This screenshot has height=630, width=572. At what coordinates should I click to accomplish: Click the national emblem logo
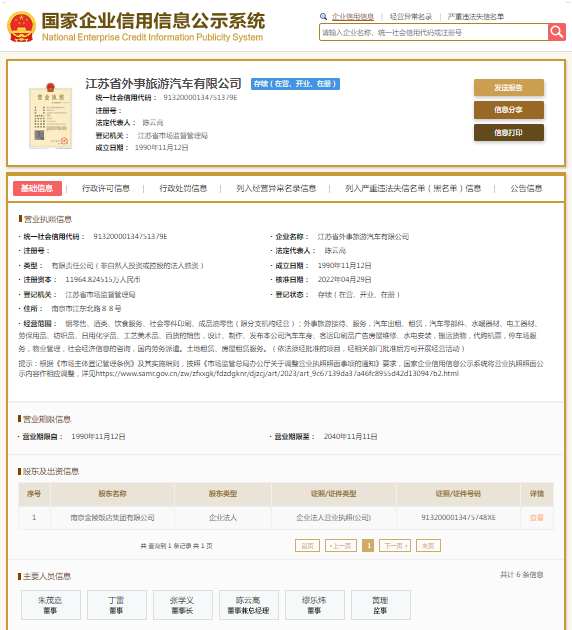click(x=22, y=27)
